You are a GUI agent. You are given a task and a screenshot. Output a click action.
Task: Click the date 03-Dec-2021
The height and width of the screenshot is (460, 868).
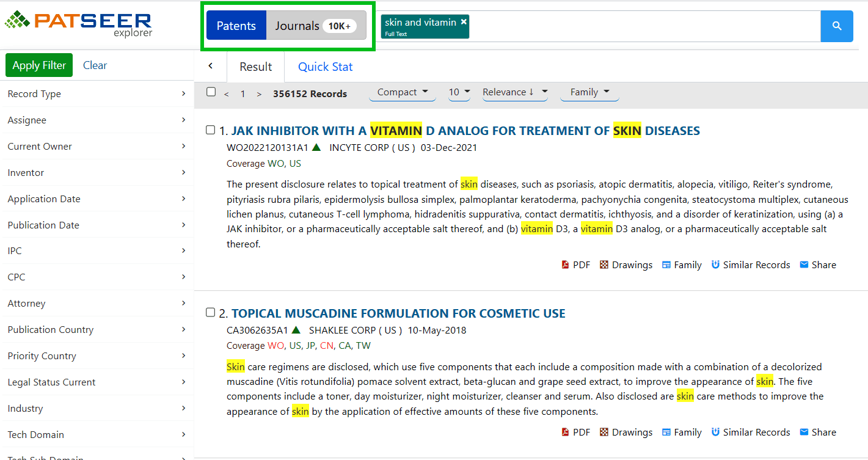(x=449, y=148)
